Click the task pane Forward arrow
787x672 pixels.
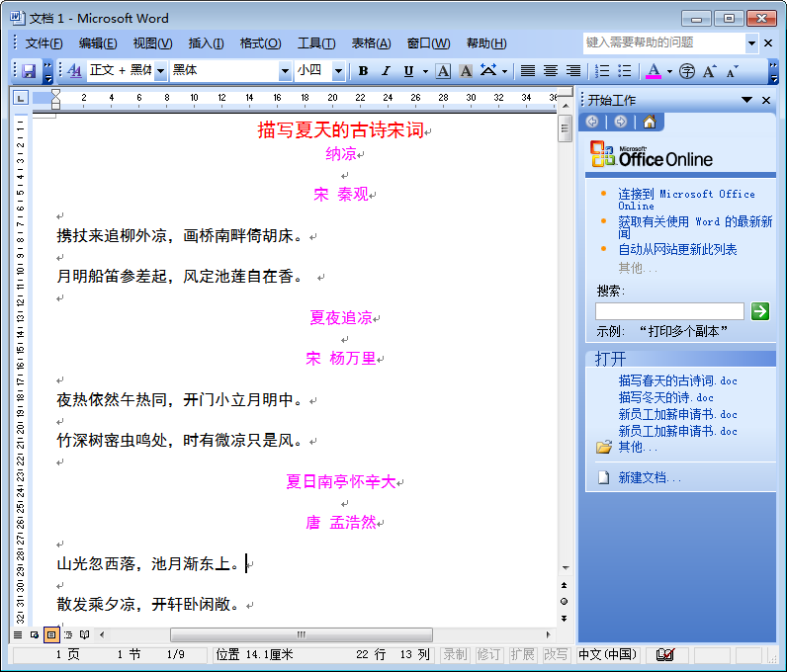click(620, 122)
